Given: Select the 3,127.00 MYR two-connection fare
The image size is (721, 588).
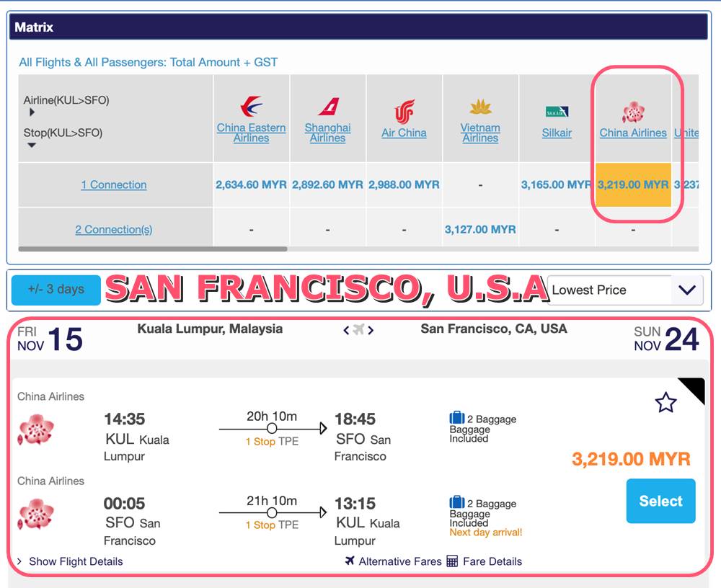Looking at the screenshot, I should 480,229.
